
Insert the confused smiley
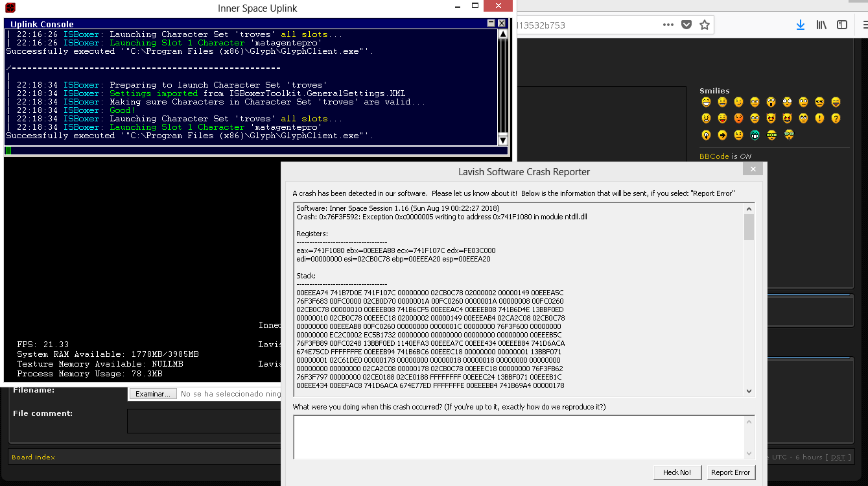click(803, 102)
